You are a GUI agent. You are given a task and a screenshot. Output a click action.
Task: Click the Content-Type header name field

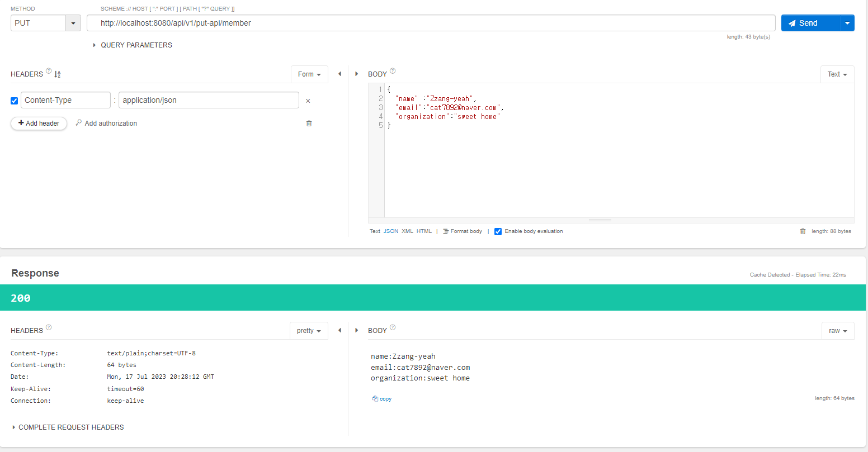click(65, 100)
